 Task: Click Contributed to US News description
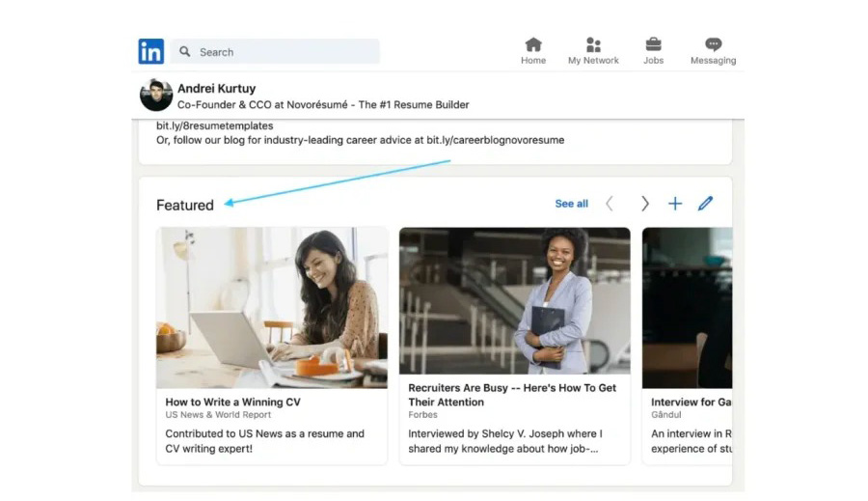click(264, 441)
